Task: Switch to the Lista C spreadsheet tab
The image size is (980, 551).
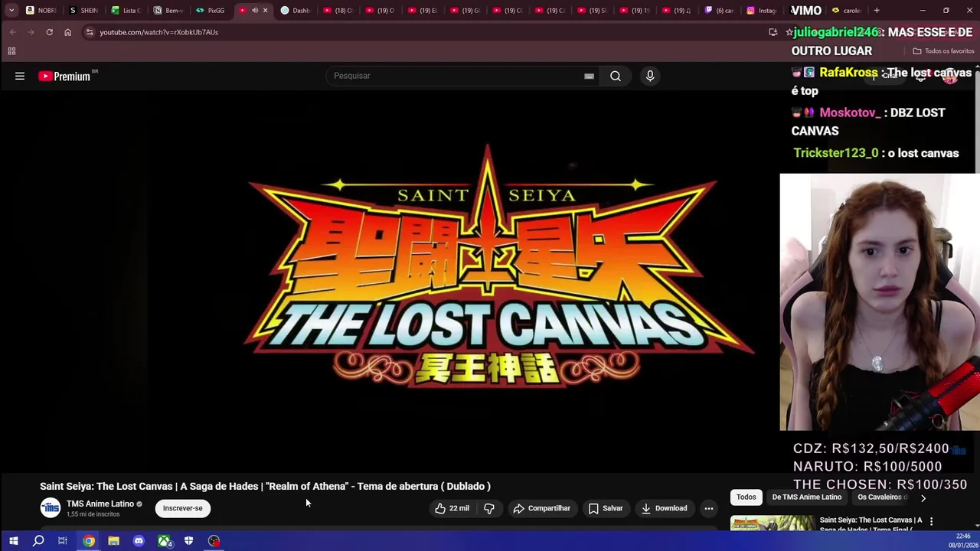Action: [126, 11]
